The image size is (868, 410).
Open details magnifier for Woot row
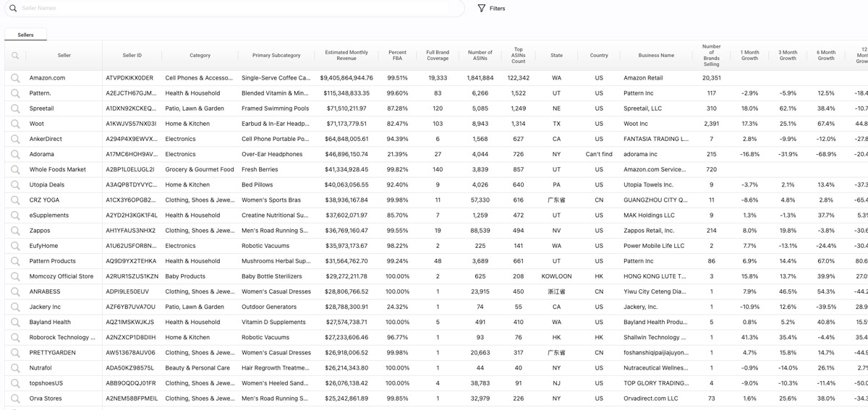pyautogui.click(x=15, y=124)
